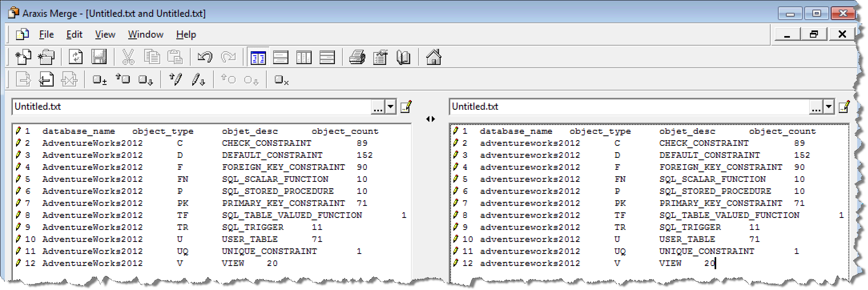Expand left file history dropdown arrow

[x=391, y=107]
